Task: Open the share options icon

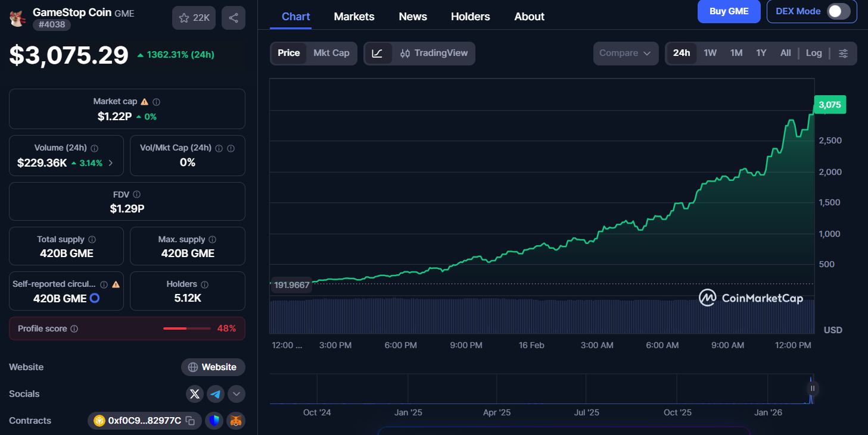Action: coord(234,18)
